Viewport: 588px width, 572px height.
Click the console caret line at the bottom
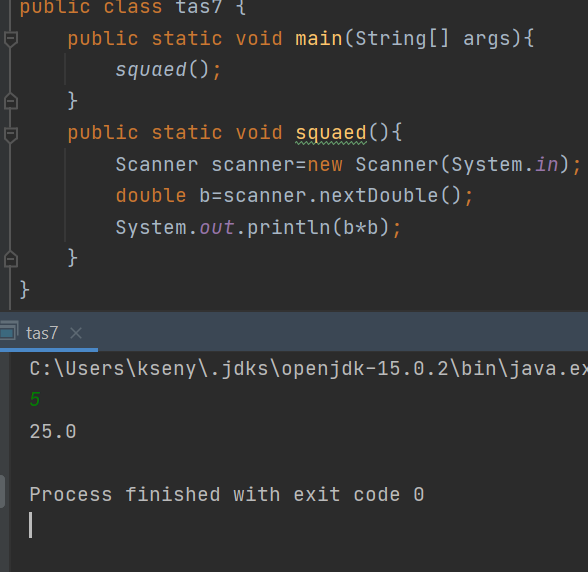[x=31, y=525]
